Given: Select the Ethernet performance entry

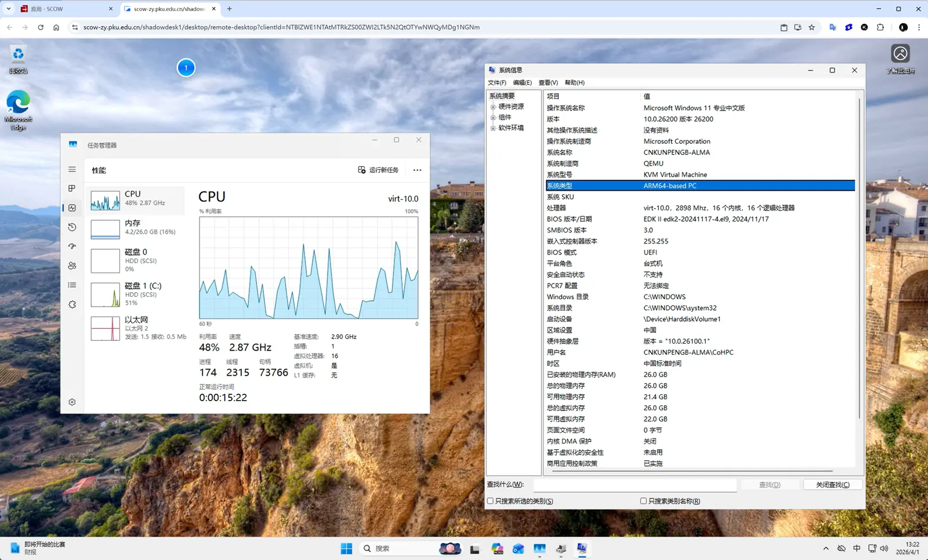Looking at the screenshot, I should [136, 328].
